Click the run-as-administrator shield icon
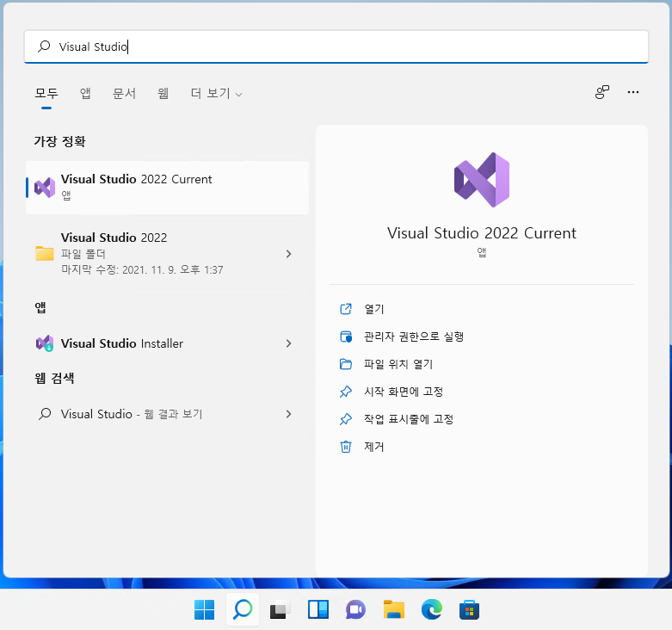 click(x=346, y=337)
